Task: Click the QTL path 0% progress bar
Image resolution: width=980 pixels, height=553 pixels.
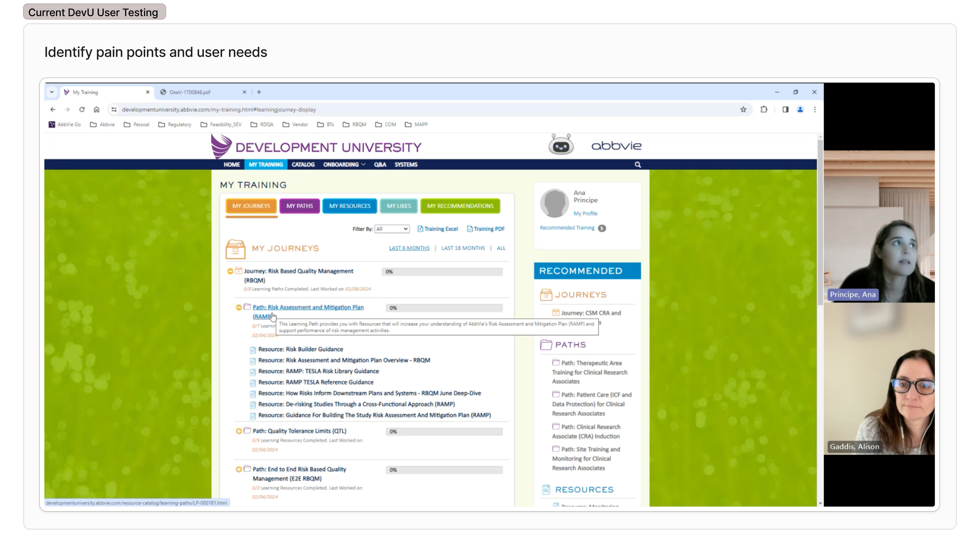Action: coord(444,432)
